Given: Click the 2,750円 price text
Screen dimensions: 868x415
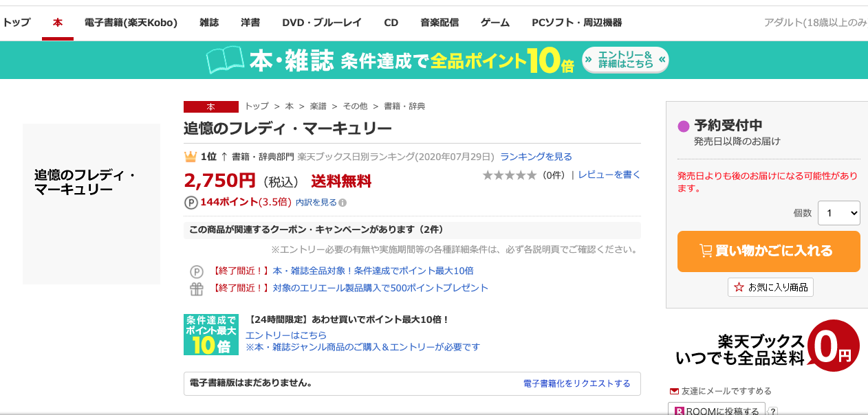Looking at the screenshot, I should point(219,181).
